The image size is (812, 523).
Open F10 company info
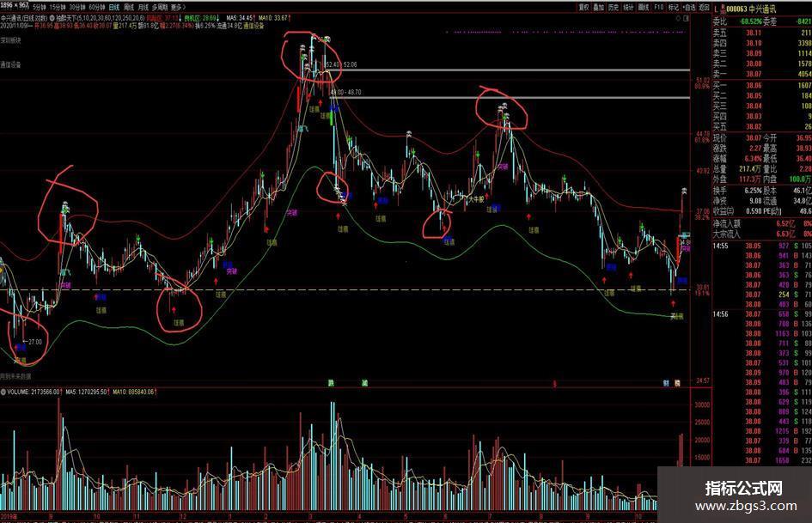[x=659, y=7]
